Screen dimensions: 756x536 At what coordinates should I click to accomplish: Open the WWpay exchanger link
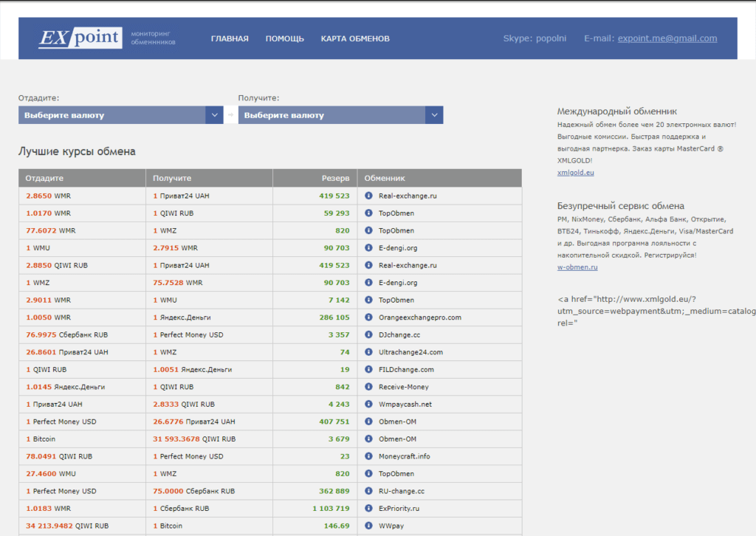tap(391, 526)
